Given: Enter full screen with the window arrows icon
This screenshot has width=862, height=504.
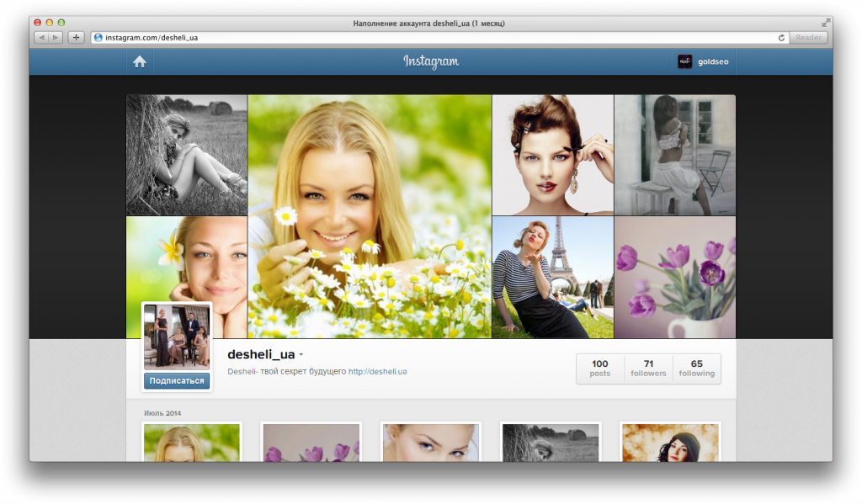Looking at the screenshot, I should (x=825, y=23).
